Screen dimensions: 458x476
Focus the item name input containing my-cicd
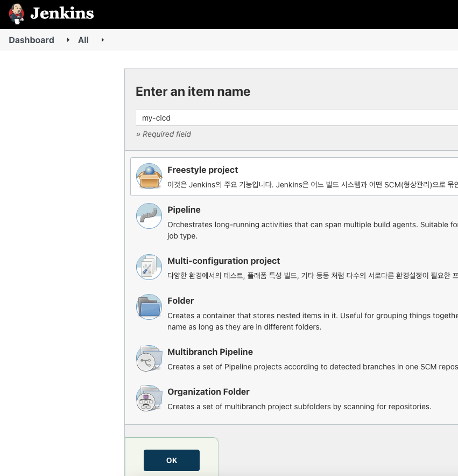coord(297,118)
